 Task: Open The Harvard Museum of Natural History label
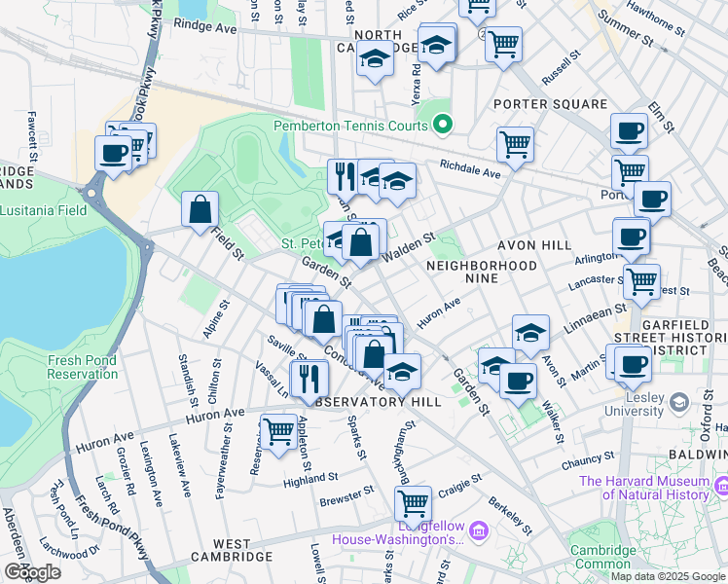pos(644,488)
